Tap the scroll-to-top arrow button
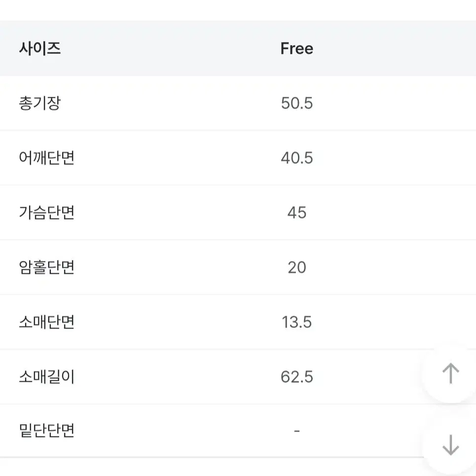The height and width of the screenshot is (476, 476). click(x=450, y=373)
